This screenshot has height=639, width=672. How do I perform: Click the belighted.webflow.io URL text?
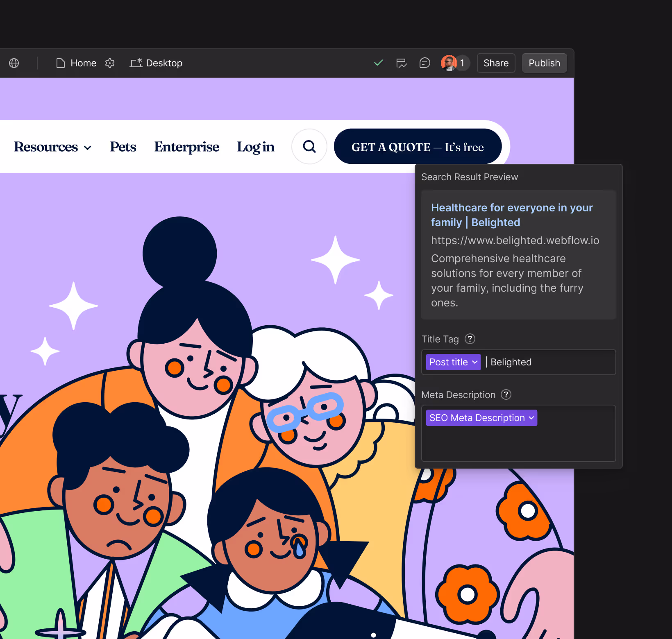tap(515, 240)
